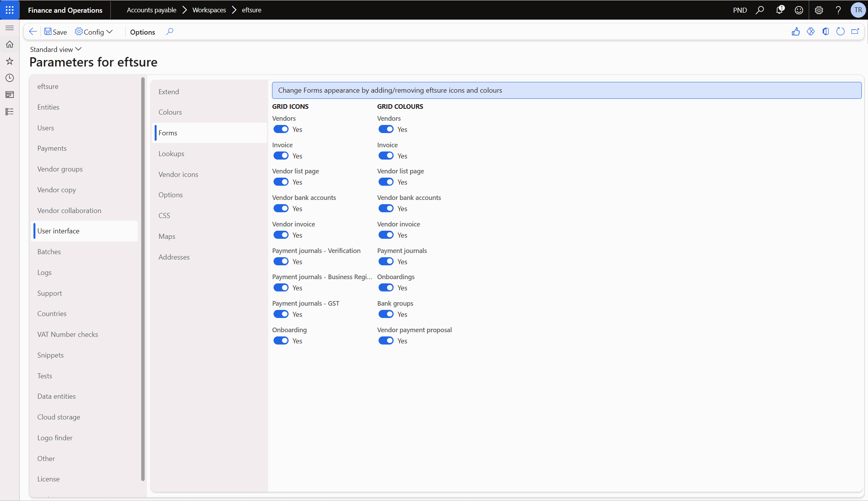Screen dimensions: 868x501
Task: Open the Cloud storage section
Action: coord(85,417)
